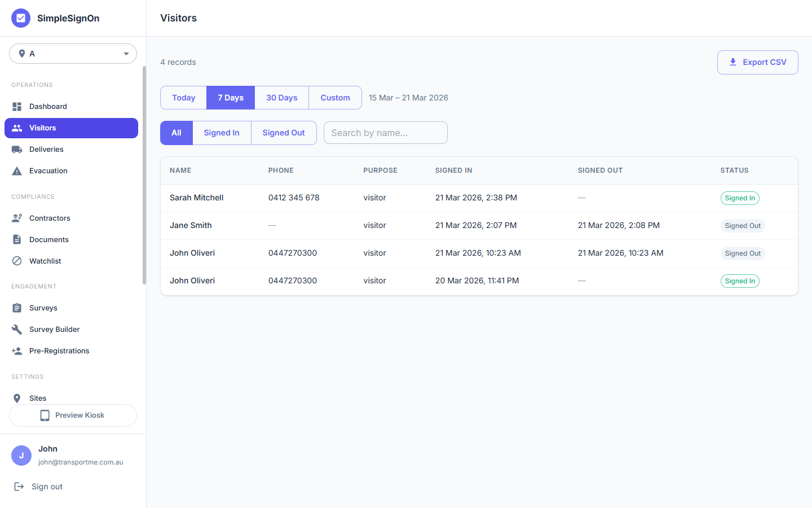812x508 pixels.
Task: Click the Visitors people icon
Action: coord(17,128)
